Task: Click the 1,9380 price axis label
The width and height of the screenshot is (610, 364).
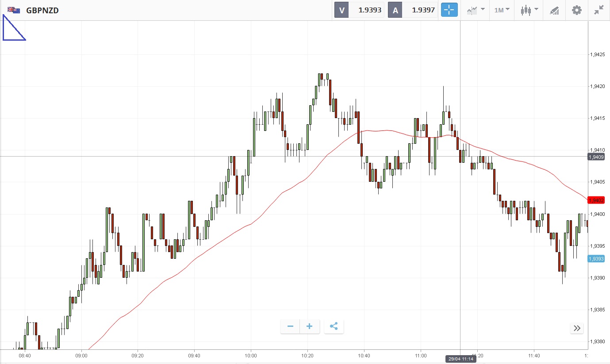Action: click(597, 341)
